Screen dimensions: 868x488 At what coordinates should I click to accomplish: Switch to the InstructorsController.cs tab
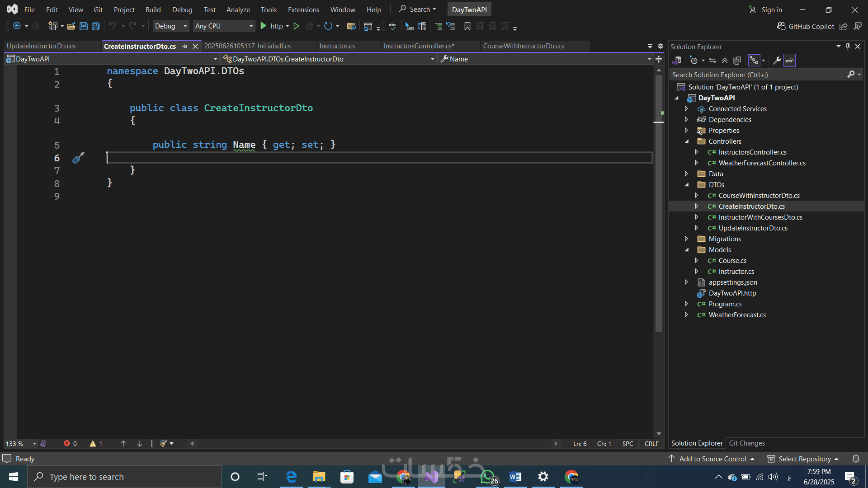pyautogui.click(x=419, y=46)
